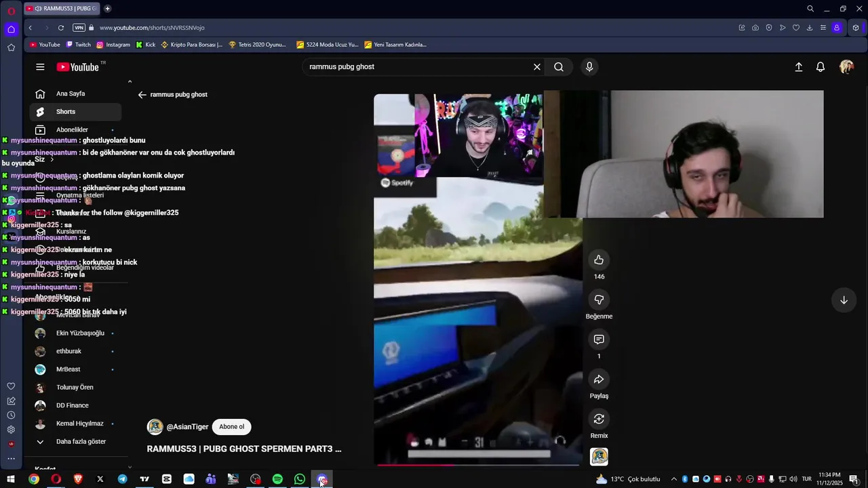The image size is (868, 488).
Task: Add page to favorites heart icon
Action: pyautogui.click(x=796, y=28)
